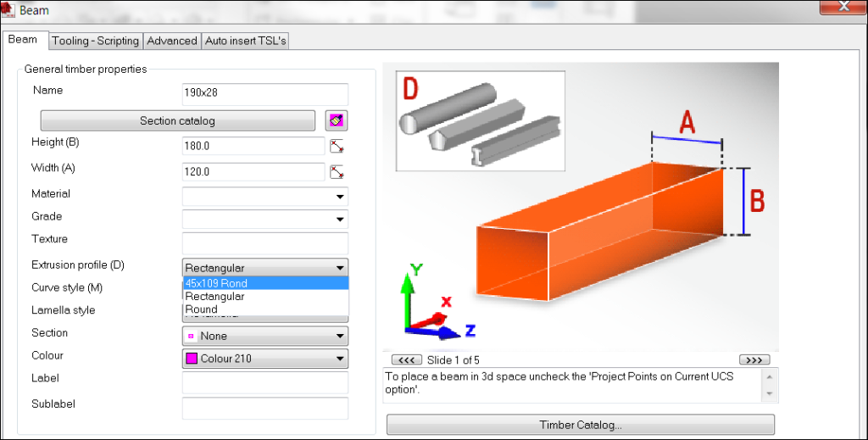This screenshot has height=440, width=868.
Task: Click the Beam dialog app icon in title bar
Action: tap(8, 10)
